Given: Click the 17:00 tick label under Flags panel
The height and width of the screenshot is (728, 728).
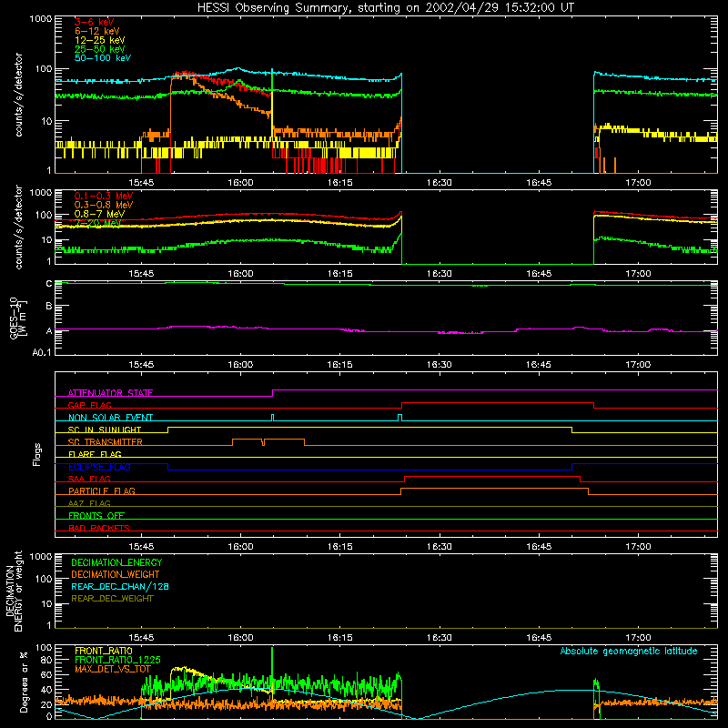Looking at the screenshot, I should 638,547.
